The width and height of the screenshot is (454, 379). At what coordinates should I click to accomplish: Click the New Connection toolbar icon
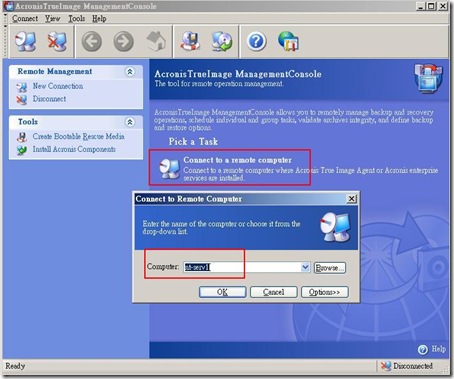pos(26,41)
